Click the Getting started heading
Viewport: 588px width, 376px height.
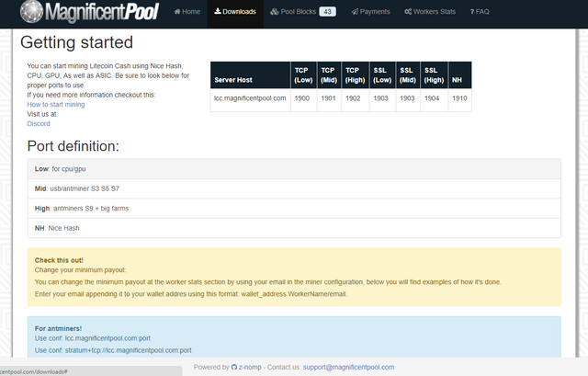coord(76,42)
